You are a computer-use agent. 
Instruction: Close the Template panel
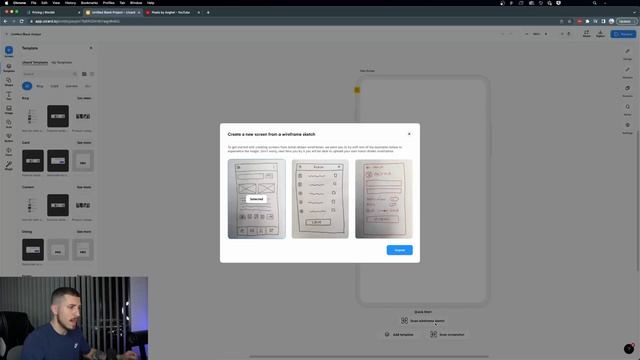tap(91, 48)
